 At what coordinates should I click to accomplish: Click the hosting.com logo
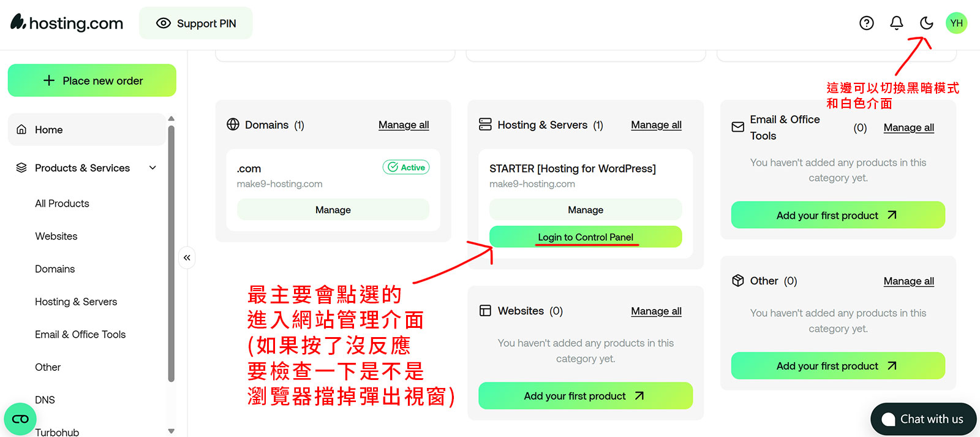(67, 23)
